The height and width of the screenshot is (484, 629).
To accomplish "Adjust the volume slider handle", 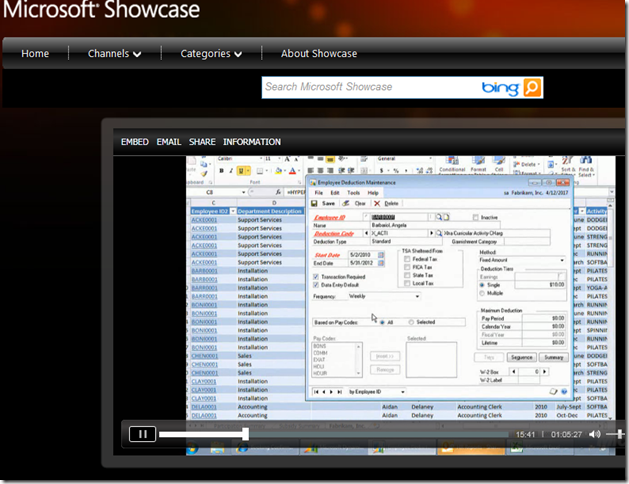I will [x=620, y=434].
